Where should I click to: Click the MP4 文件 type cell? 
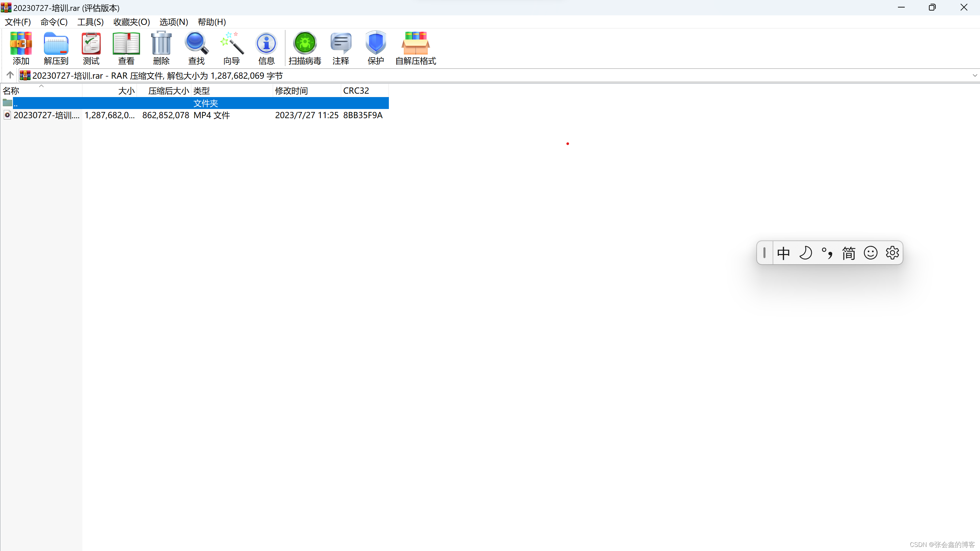click(211, 115)
